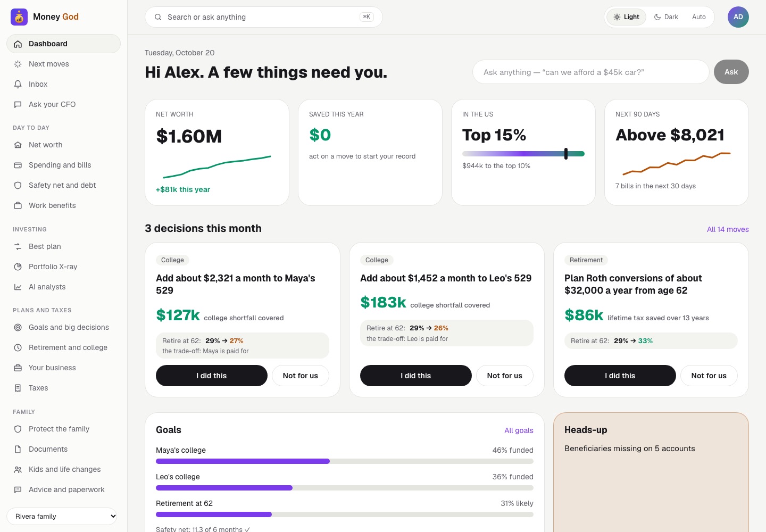Click Beneficiaries missing on 5 accounts text
This screenshot has height=532, width=766.
[x=630, y=448]
